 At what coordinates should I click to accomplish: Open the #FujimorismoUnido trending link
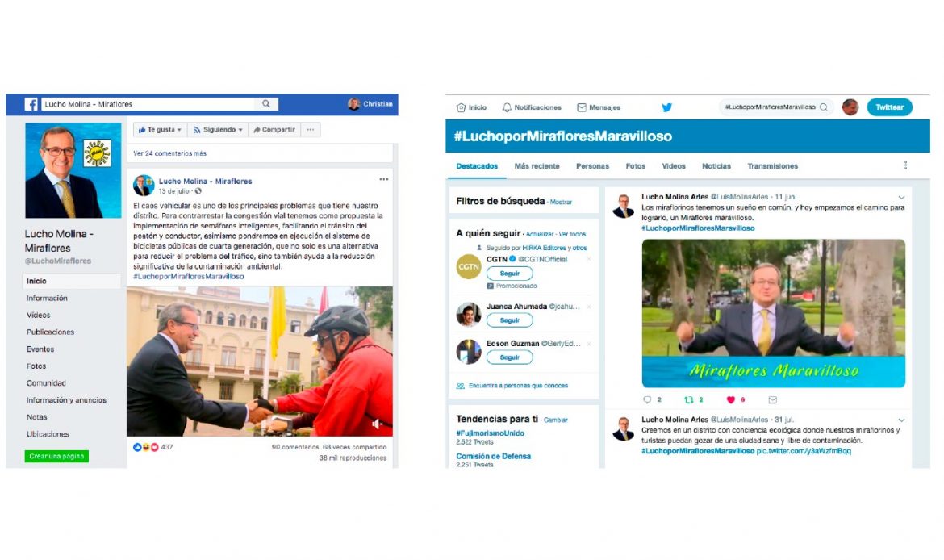coord(490,433)
